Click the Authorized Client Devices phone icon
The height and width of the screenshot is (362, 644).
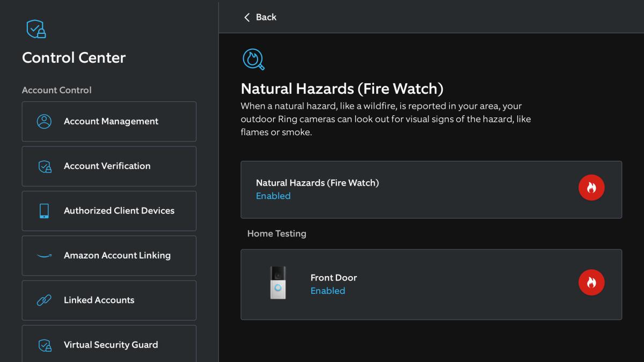(x=44, y=211)
